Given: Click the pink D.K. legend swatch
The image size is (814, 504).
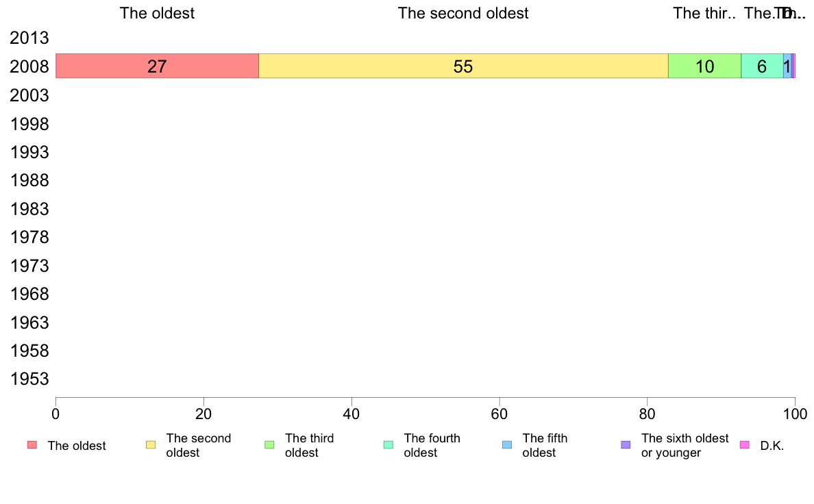Looking at the screenshot, I should tap(744, 445).
